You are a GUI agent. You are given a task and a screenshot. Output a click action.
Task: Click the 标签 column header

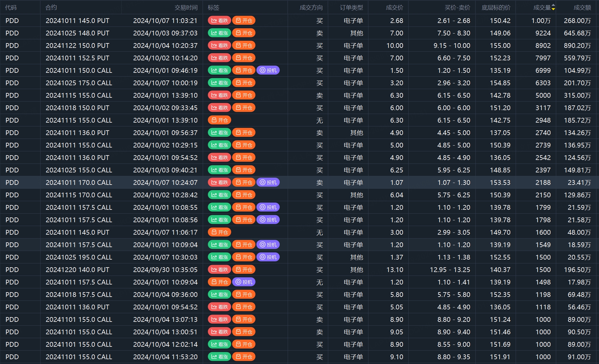point(214,7)
